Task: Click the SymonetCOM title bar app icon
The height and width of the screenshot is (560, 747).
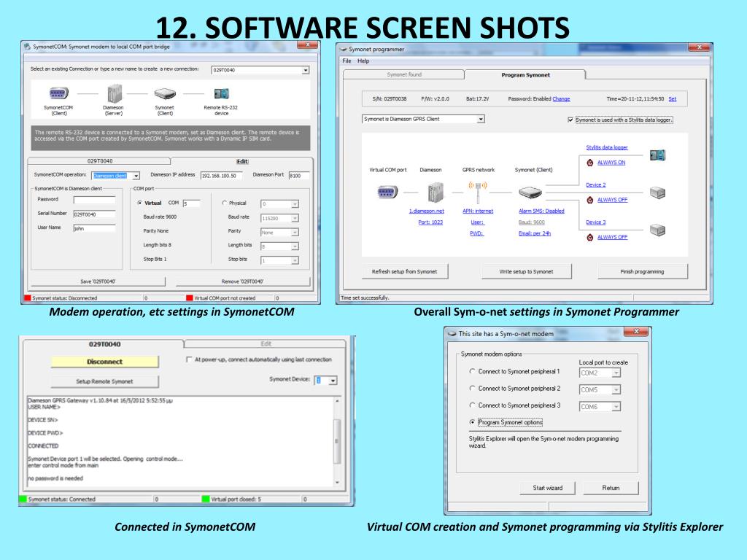Action: pyautogui.click(x=27, y=47)
